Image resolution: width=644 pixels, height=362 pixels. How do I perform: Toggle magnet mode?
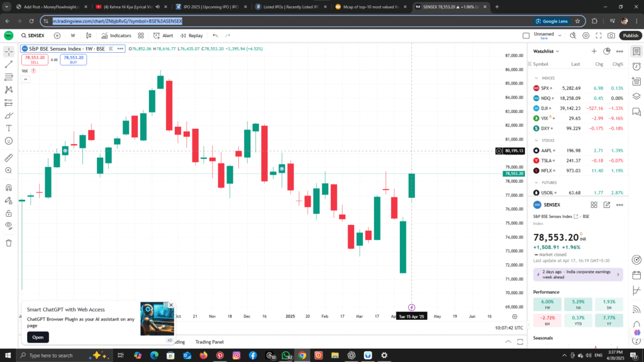(9, 187)
